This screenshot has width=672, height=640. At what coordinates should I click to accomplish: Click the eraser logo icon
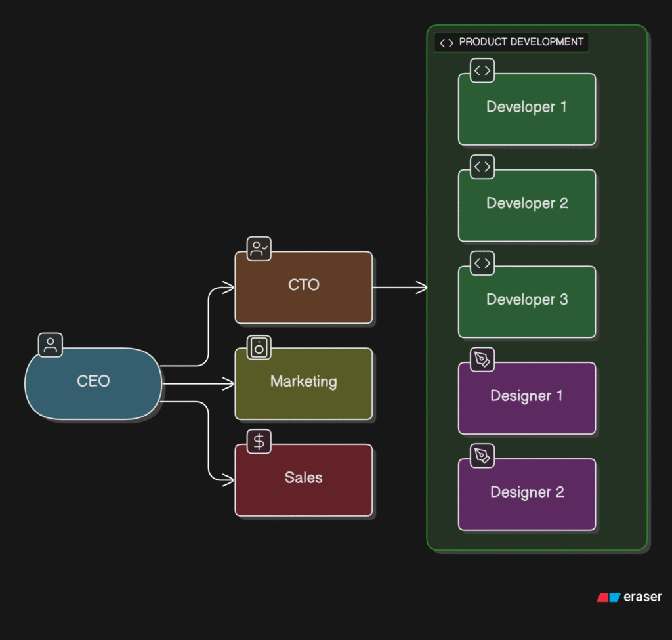pyautogui.click(x=608, y=597)
